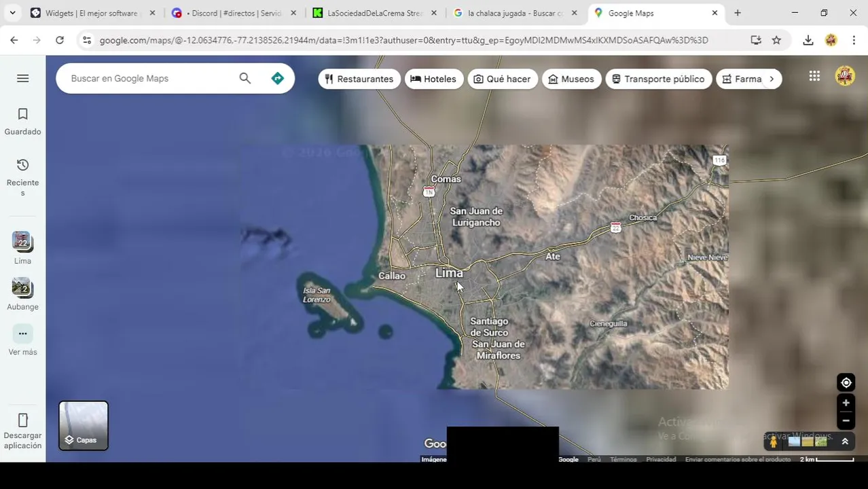Open the browser downloads icon
Screen dimensions: 868x489
(x=808, y=40)
